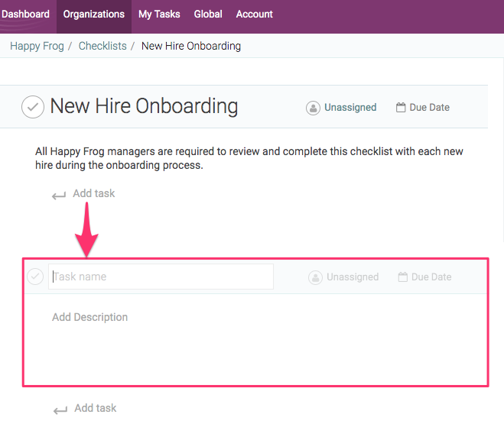504x424 pixels.
Task: Click the person icon beside header Unassigned
Action: [x=313, y=108]
